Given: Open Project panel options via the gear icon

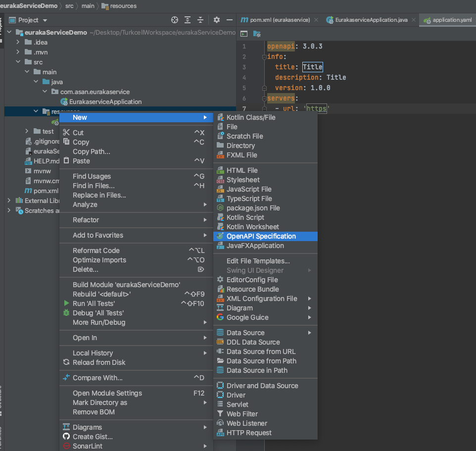Looking at the screenshot, I should (216, 19).
